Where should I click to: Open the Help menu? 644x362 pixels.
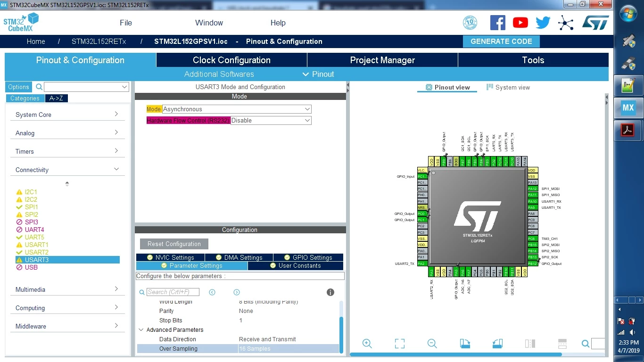[x=278, y=23]
